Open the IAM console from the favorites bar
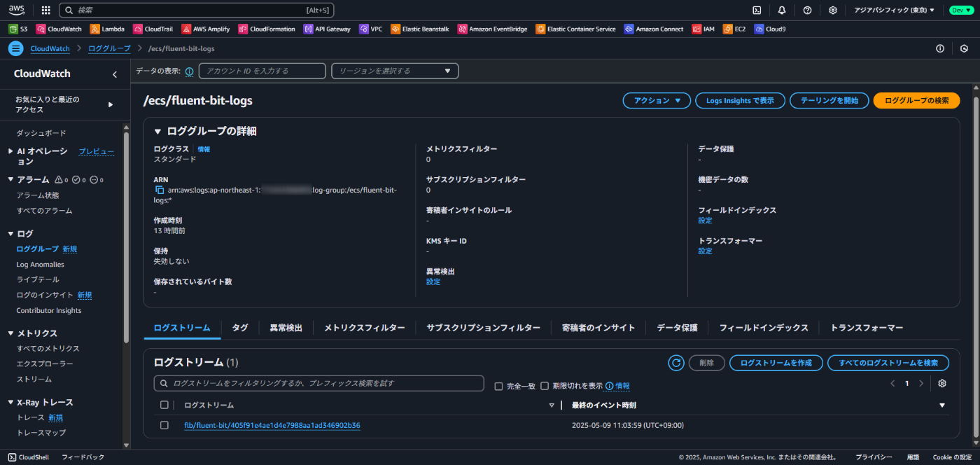980x465 pixels. coord(703,29)
